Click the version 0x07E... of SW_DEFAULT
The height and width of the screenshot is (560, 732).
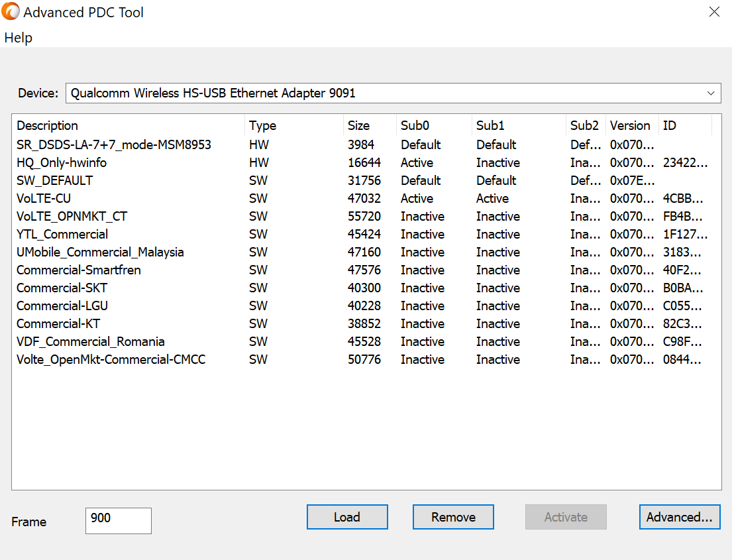coord(632,180)
